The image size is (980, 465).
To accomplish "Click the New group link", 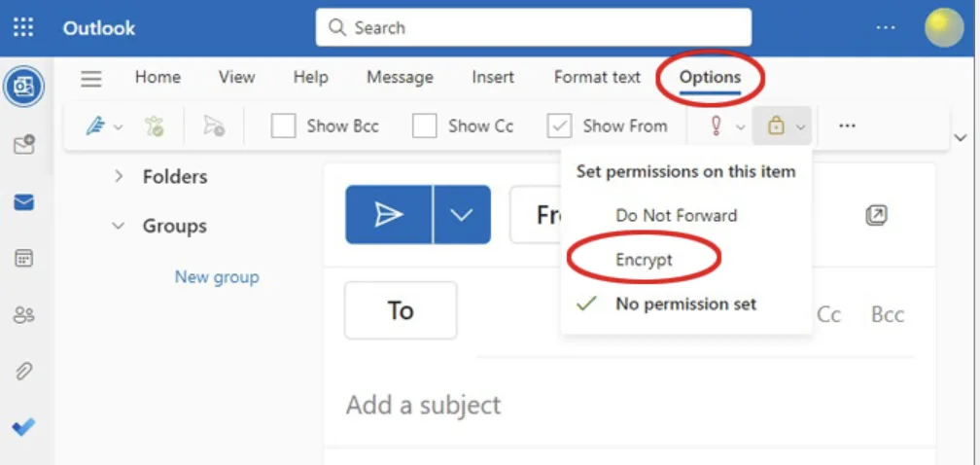I will (217, 277).
